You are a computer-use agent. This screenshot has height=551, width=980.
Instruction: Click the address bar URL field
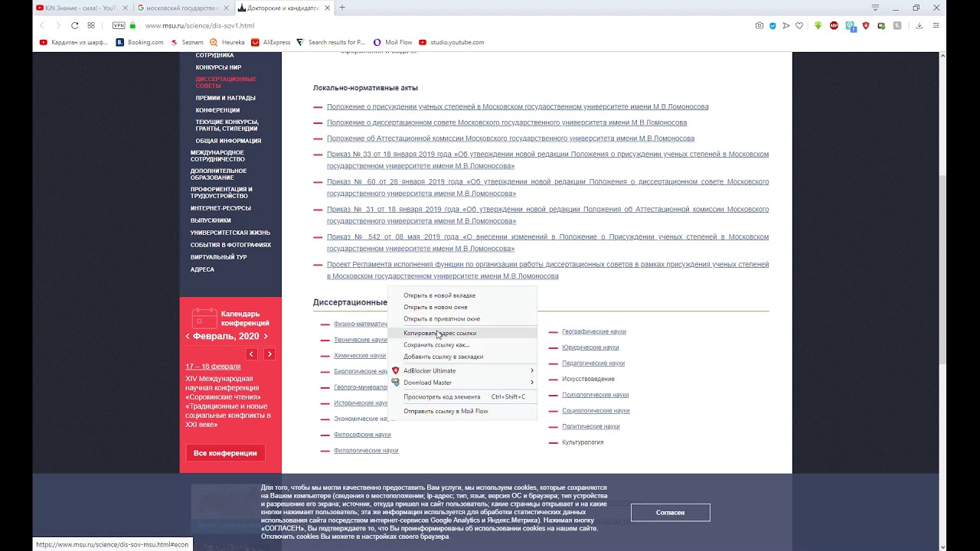pyautogui.click(x=444, y=25)
